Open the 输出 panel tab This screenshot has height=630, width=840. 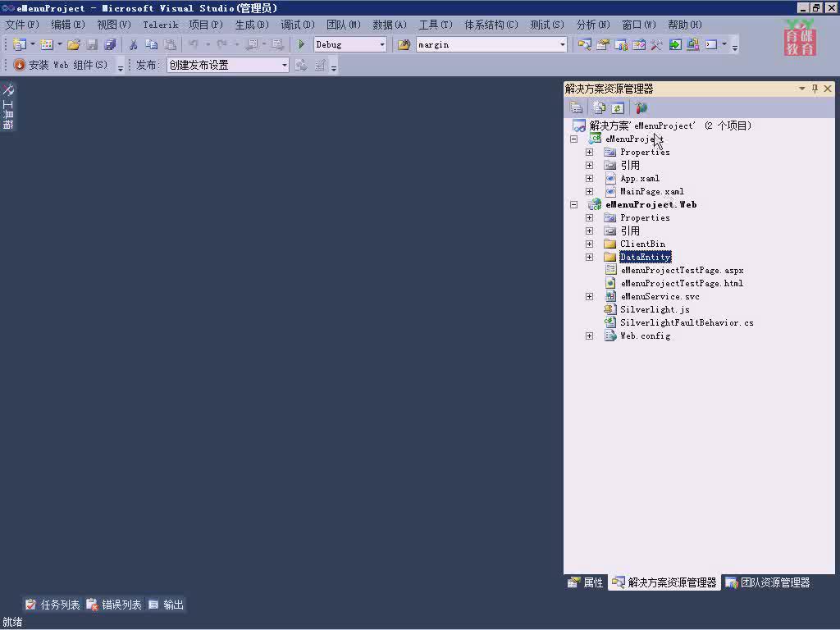click(166, 605)
